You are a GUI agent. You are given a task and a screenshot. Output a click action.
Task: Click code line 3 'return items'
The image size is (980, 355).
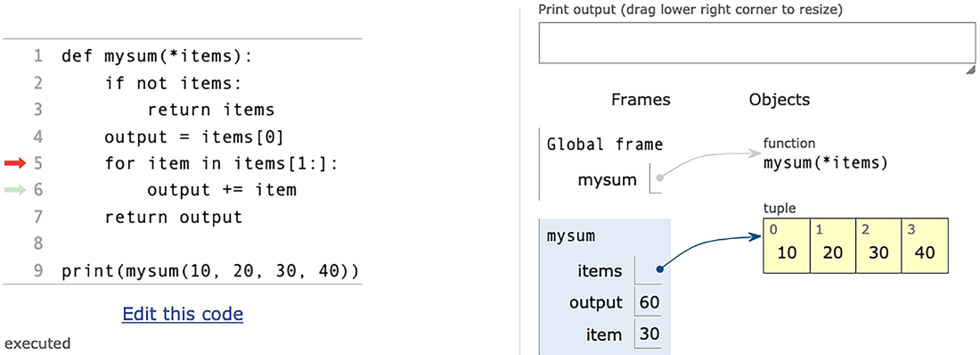coord(211,111)
